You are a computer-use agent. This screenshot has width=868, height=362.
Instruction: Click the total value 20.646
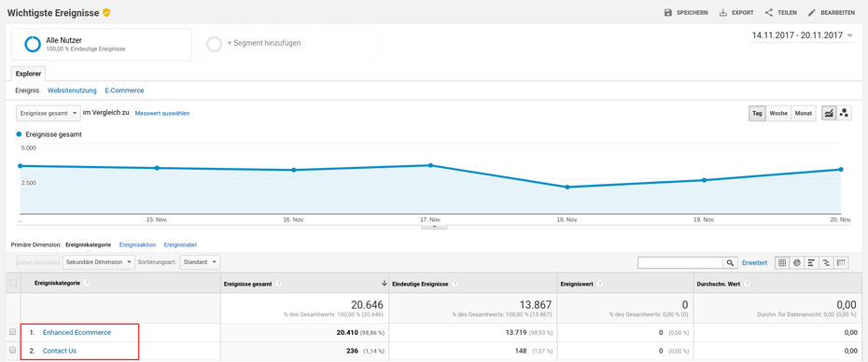(x=367, y=305)
